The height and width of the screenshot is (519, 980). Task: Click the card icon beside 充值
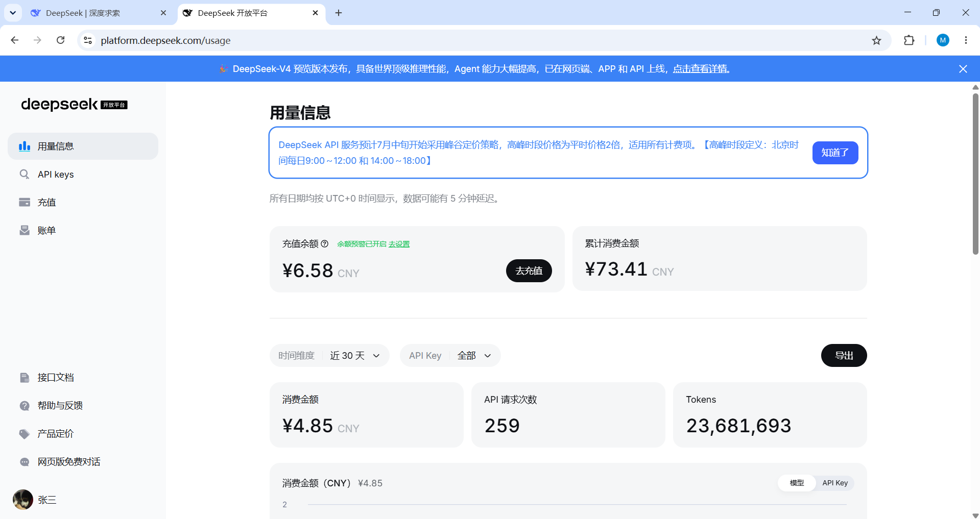pyautogui.click(x=25, y=203)
